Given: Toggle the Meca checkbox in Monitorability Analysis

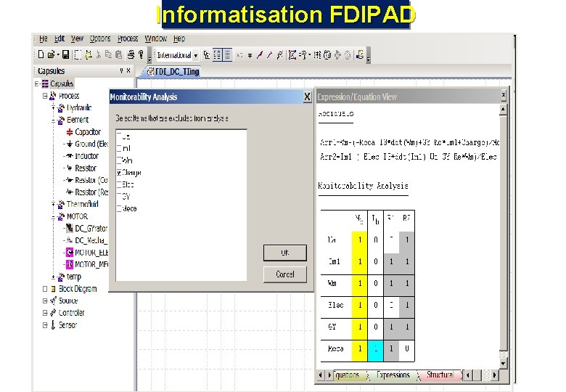Looking at the screenshot, I should pyautogui.click(x=119, y=208).
